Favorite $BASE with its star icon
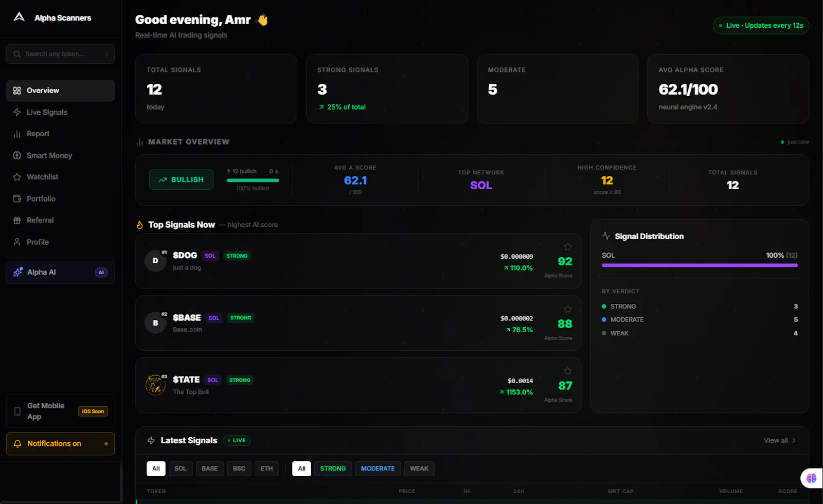Image resolution: width=823 pixels, height=504 pixels. coord(567,309)
